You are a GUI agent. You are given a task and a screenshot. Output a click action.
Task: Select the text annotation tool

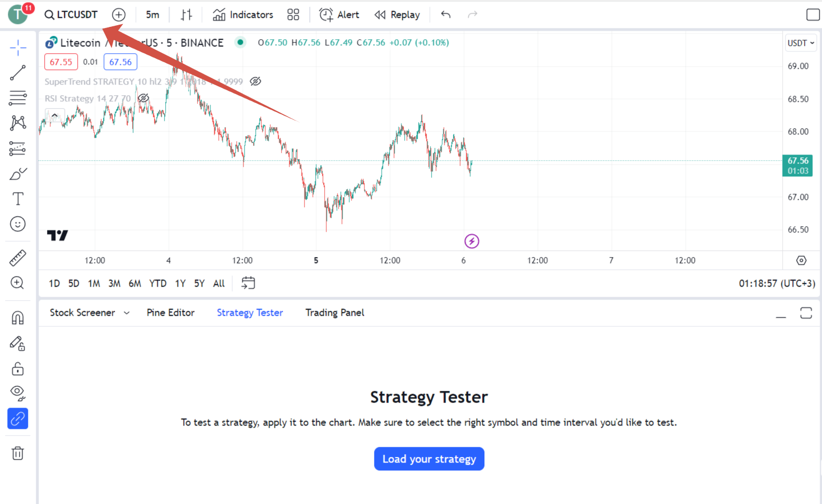(18, 199)
